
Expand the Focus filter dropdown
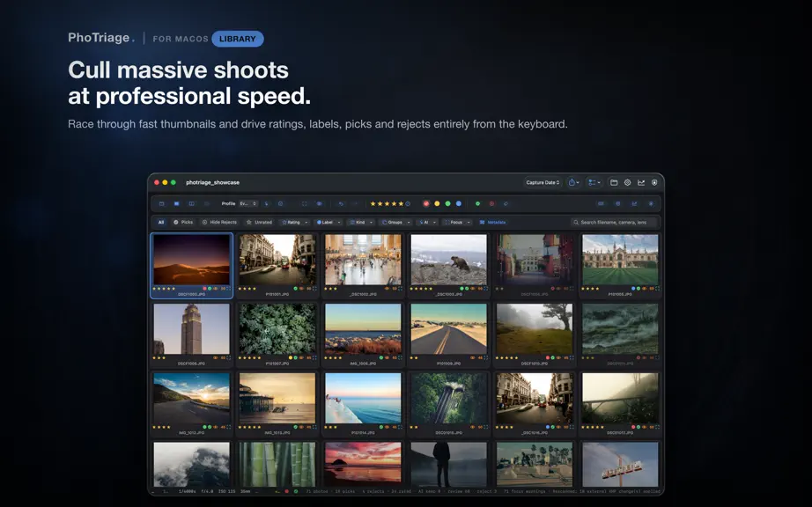point(457,223)
